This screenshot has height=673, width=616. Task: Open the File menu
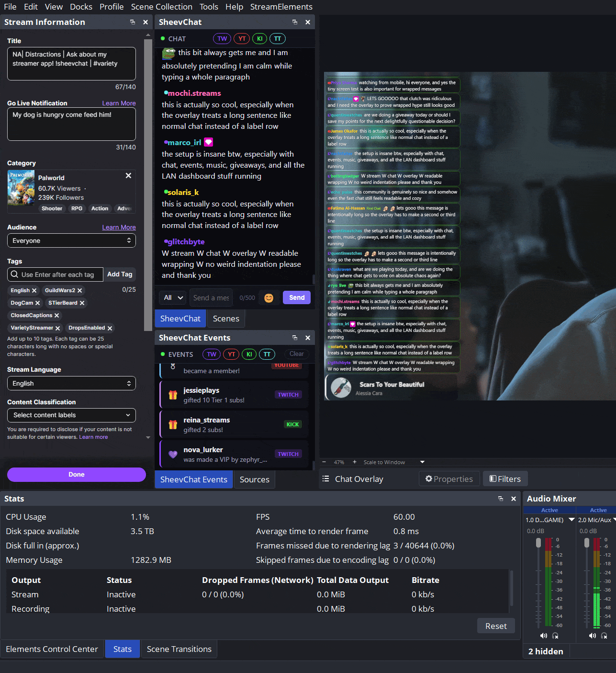10,7
